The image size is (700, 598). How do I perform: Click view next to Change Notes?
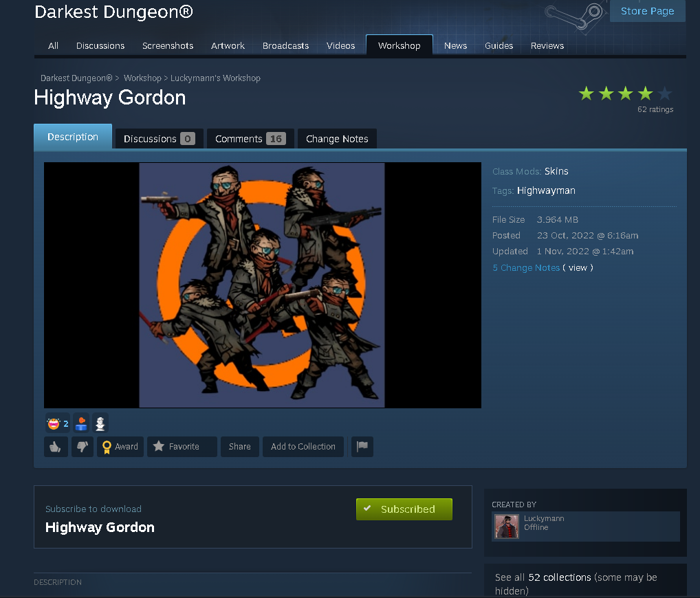pos(578,268)
